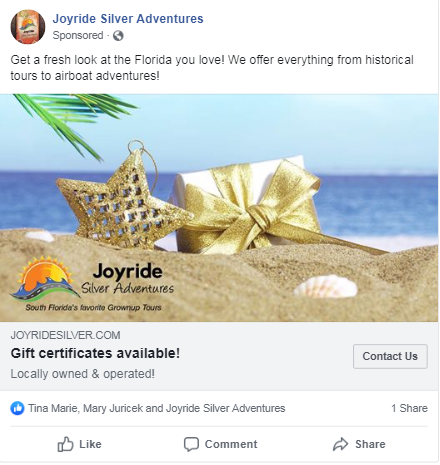This screenshot has height=465, width=440.
Task: Click the Locally owned & operated description
Action: [x=83, y=374]
